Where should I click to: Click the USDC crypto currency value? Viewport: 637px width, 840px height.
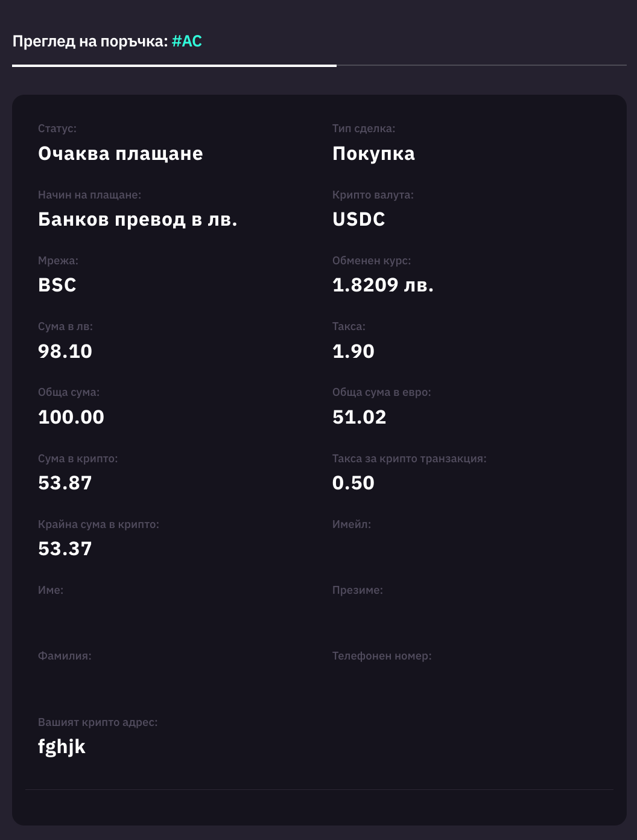[x=359, y=220]
